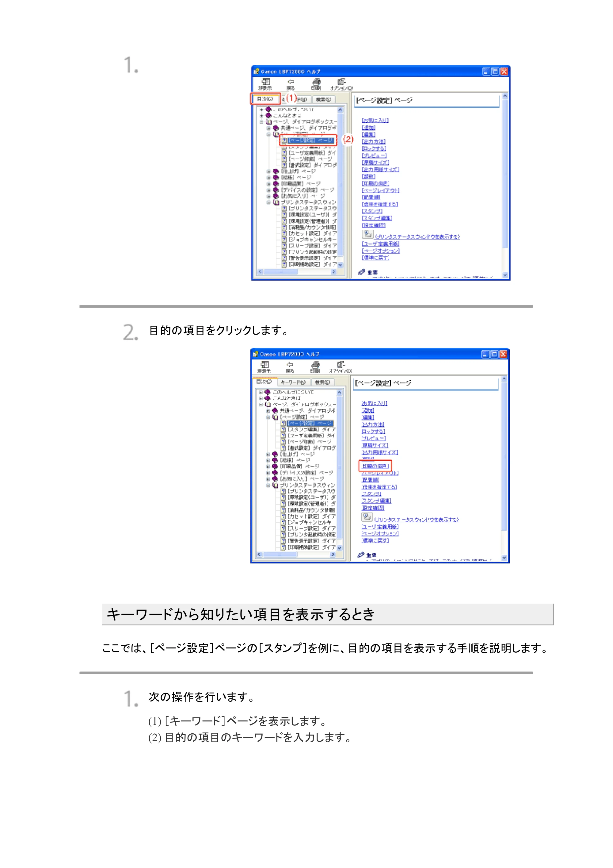This screenshot has height=868, width=613.
Task: Select [デバイスの設定] ページ in lower help window tree
Action: (307, 473)
